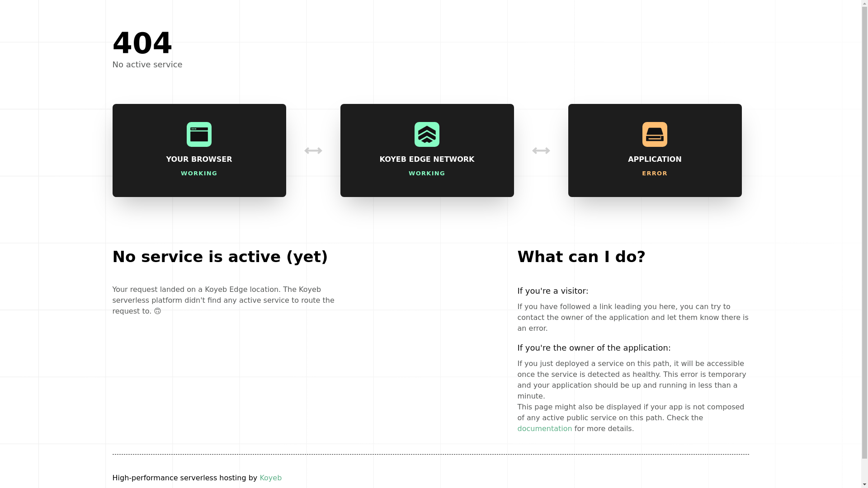
Task: Click the Koyeb Edge Network logo icon
Action: pyautogui.click(x=427, y=134)
